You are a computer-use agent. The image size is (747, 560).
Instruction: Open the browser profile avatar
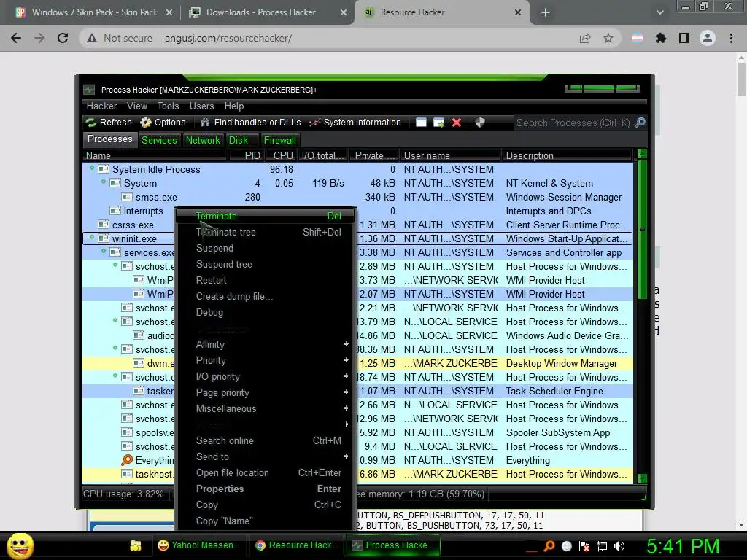click(x=708, y=38)
